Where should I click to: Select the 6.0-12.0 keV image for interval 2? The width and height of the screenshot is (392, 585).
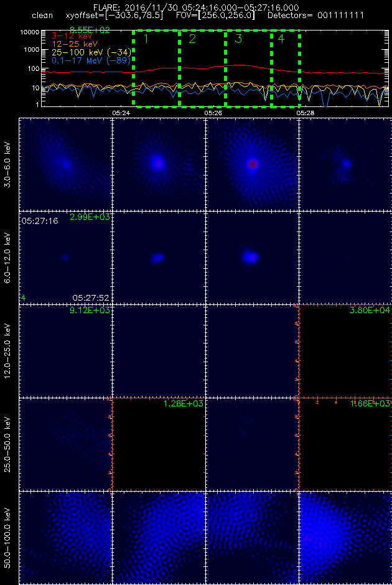[159, 258]
